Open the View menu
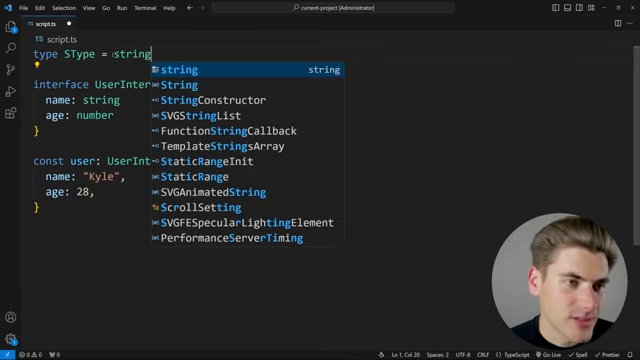Viewport: 640px width, 360px height. (x=89, y=8)
